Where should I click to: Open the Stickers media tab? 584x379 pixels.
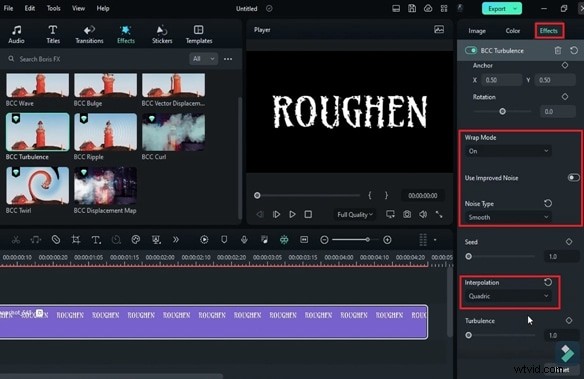pos(162,35)
